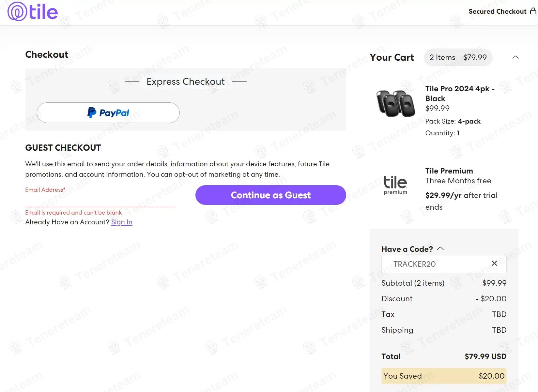Click the Secured Checkout lock icon

(x=533, y=11)
